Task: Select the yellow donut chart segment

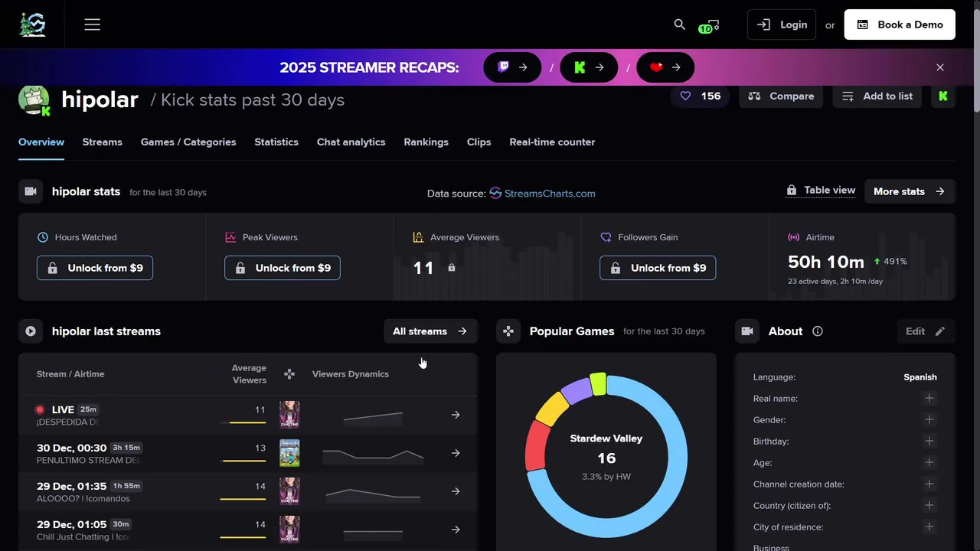Action: (551, 409)
